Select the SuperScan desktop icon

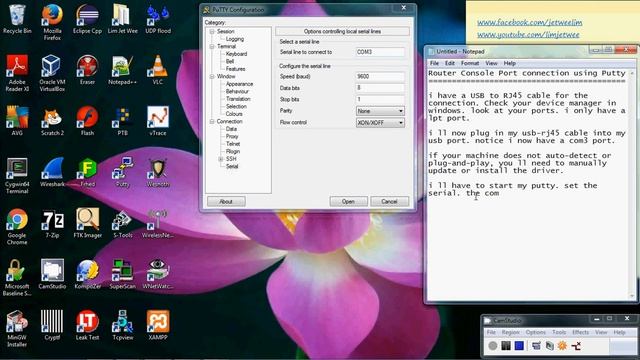(x=122, y=274)
